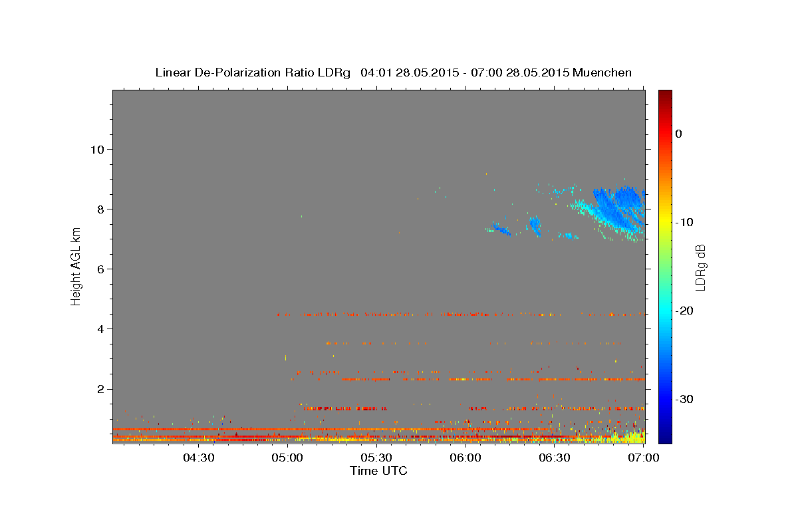
Task: Click the colorbar value -20 label
Action: (x=684, y=311)
